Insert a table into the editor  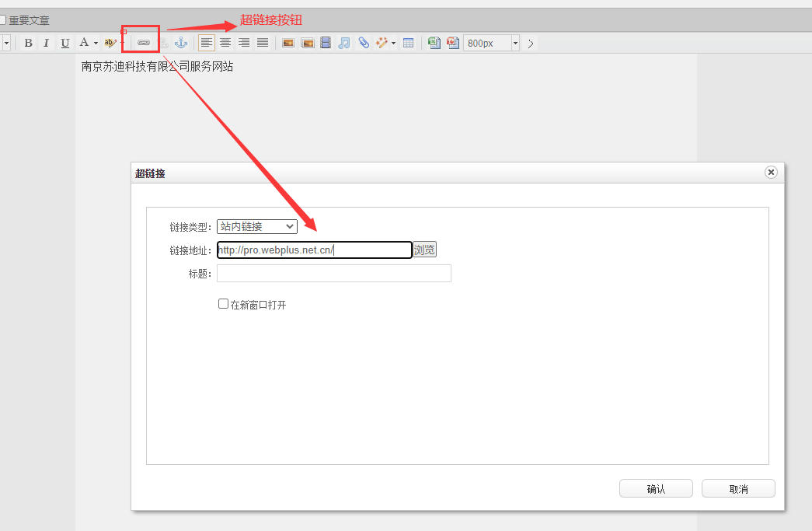(408, 43)
